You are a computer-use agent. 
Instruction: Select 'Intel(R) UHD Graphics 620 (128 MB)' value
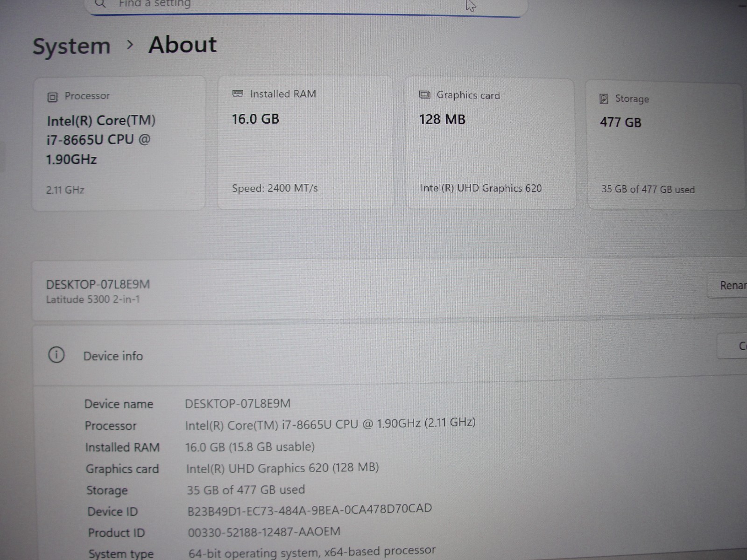282,468
